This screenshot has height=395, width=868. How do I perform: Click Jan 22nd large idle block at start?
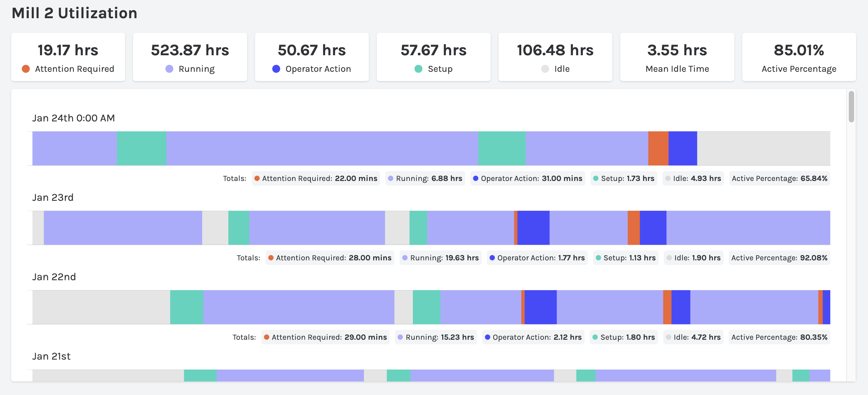click(x=101, y=307)
